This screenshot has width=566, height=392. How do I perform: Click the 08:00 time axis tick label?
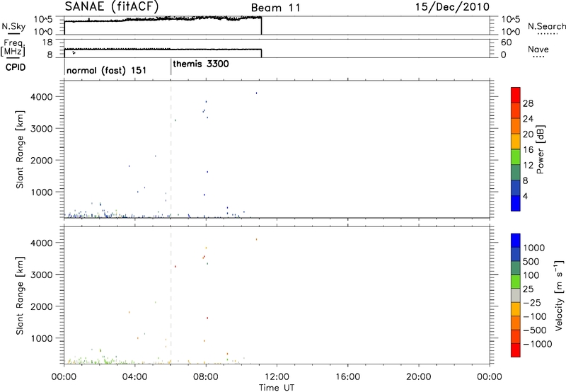coord(206,377)
